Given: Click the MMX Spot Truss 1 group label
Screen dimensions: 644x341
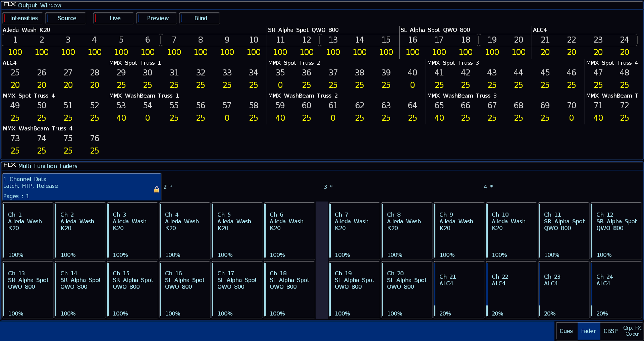Looking at the screenshot, I should pyautogui.click(x=135, y=63).
